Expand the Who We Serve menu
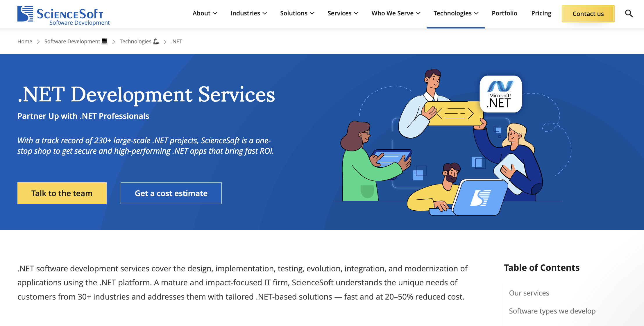Viewport: 644px width, 326px height. pos(396,13)
